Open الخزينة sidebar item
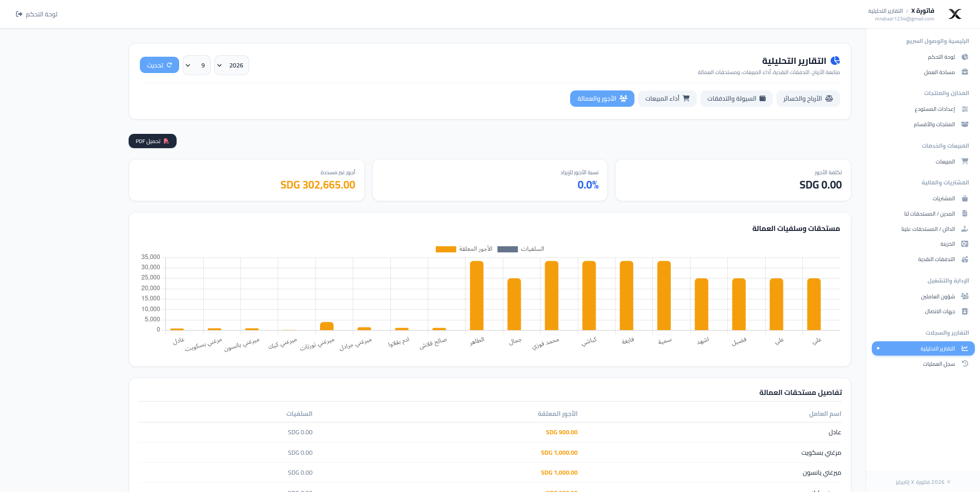980x492 pixels. [x=923, y=244]
